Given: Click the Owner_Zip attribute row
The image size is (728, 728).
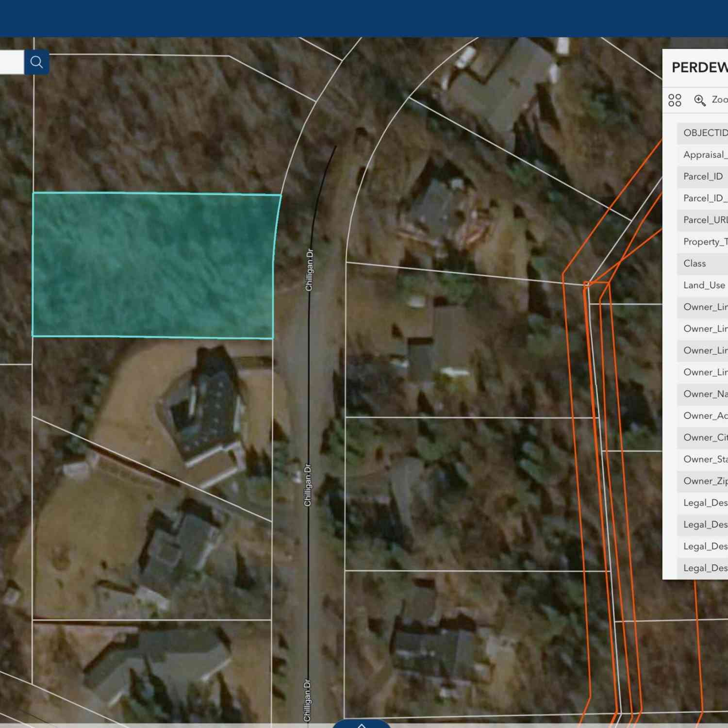Looking at the screenshot, I should pos(703,481).
